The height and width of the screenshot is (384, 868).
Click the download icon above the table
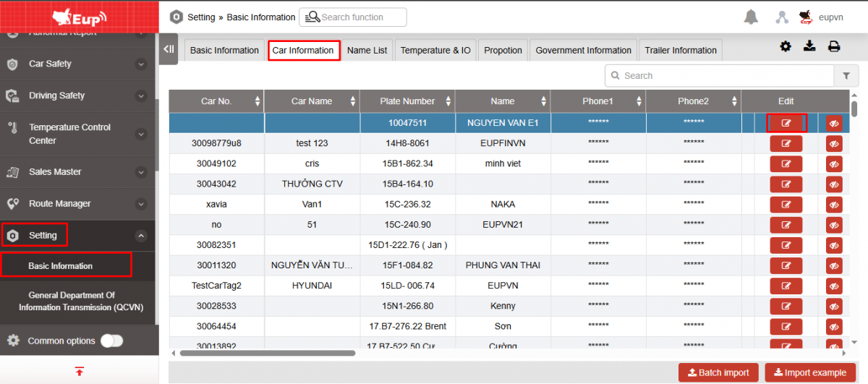click(809, 46)
